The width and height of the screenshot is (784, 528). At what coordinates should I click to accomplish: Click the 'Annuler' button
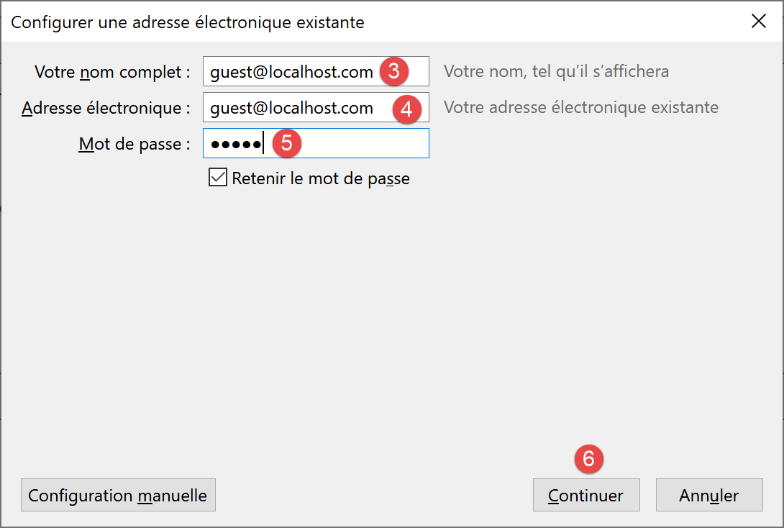click(x=708, y=495)
